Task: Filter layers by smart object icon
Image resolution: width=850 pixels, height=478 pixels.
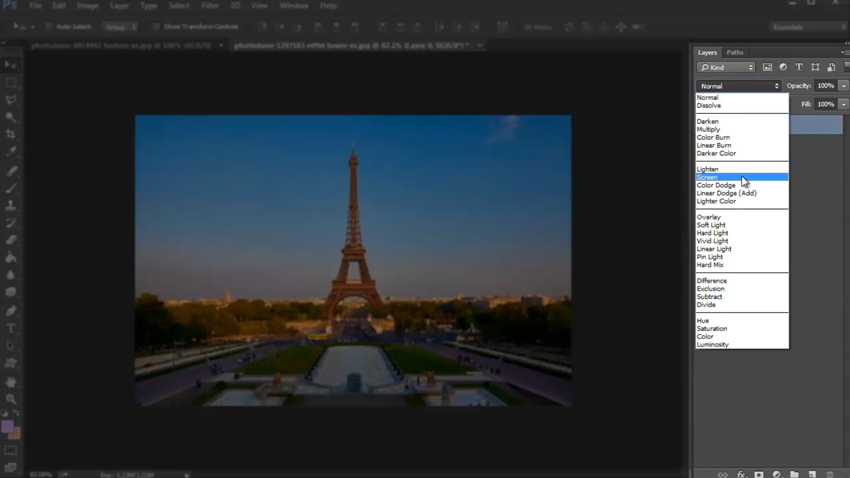Action: pos(831,67)
